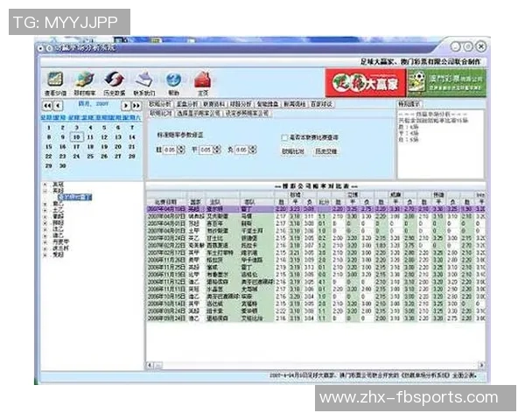Click the calendar previous-year double arrow
The width and height of the screenshot is (525, 420).
tap(47, 105)
